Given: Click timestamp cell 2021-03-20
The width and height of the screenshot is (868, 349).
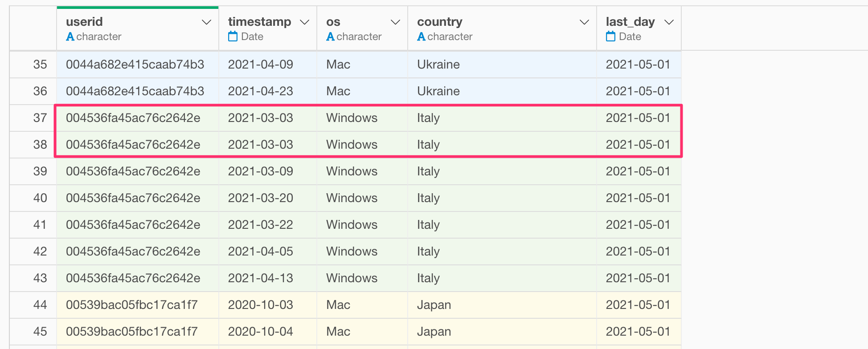Looking at the screenshot, I should tap(268, 198).
